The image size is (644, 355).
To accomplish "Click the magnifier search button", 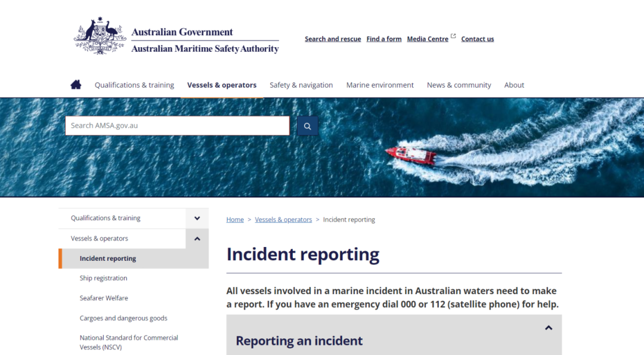I will [x=307, y=126].
